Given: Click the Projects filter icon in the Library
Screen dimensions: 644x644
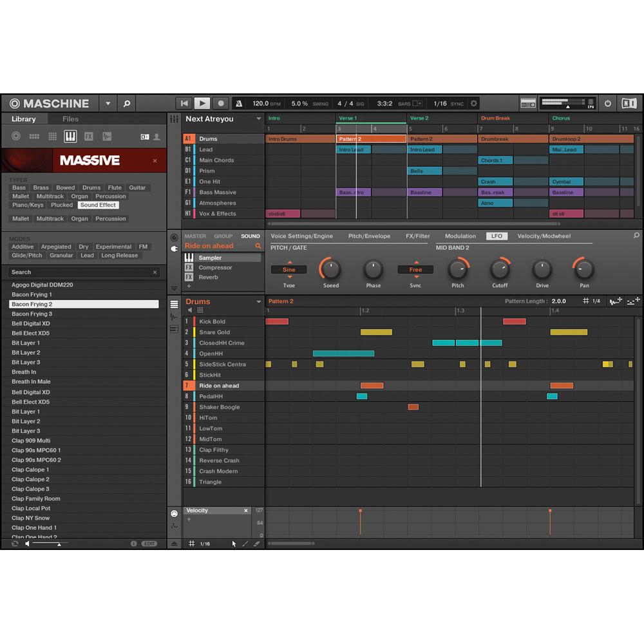Looking at the screenshot, I should pyautogui.click(x=15, y=137).
